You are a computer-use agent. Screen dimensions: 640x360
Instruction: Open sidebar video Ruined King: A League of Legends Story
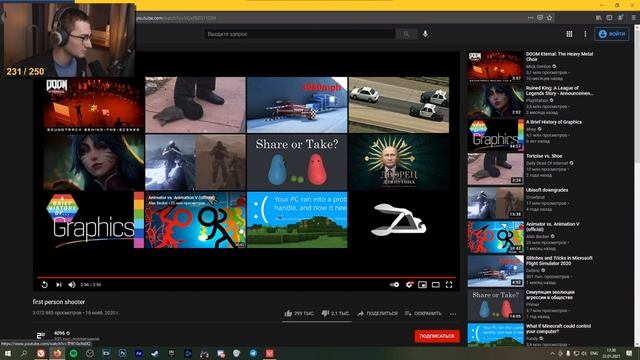click(x=559, y=91)
